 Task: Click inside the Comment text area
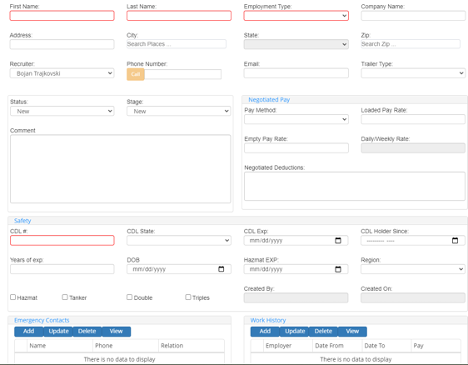120,169
